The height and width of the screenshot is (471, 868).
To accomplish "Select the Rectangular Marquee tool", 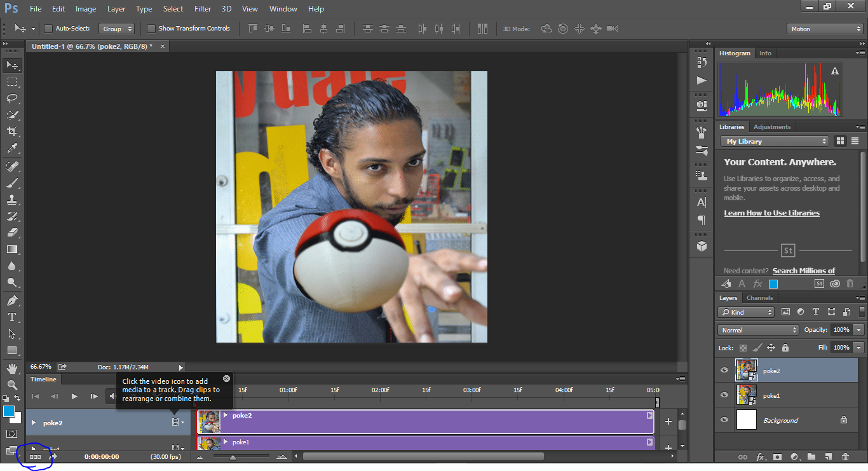I will 12,82.
